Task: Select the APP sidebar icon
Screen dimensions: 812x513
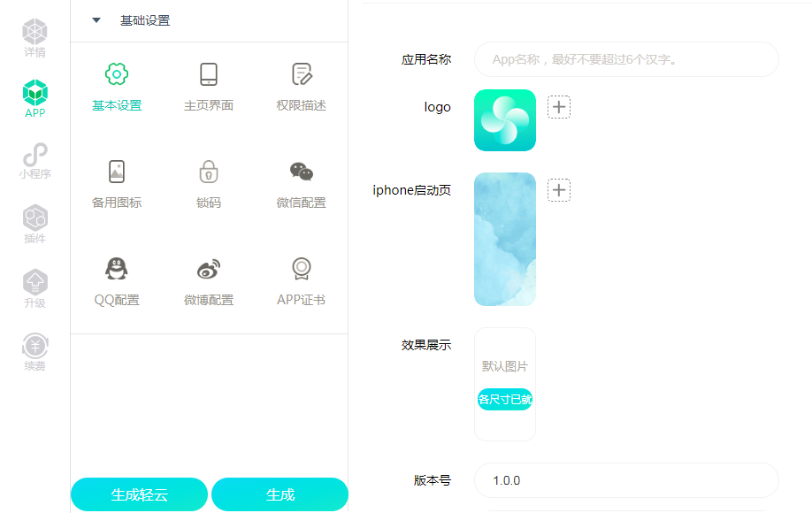Action: click(x=34, y=98)
